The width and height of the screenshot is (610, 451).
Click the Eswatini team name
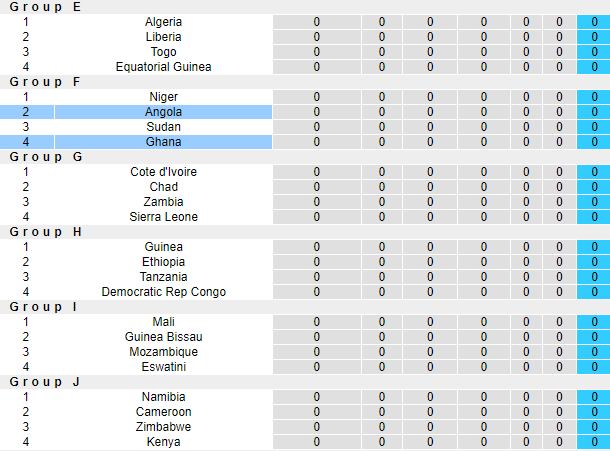tap(163, 367)
